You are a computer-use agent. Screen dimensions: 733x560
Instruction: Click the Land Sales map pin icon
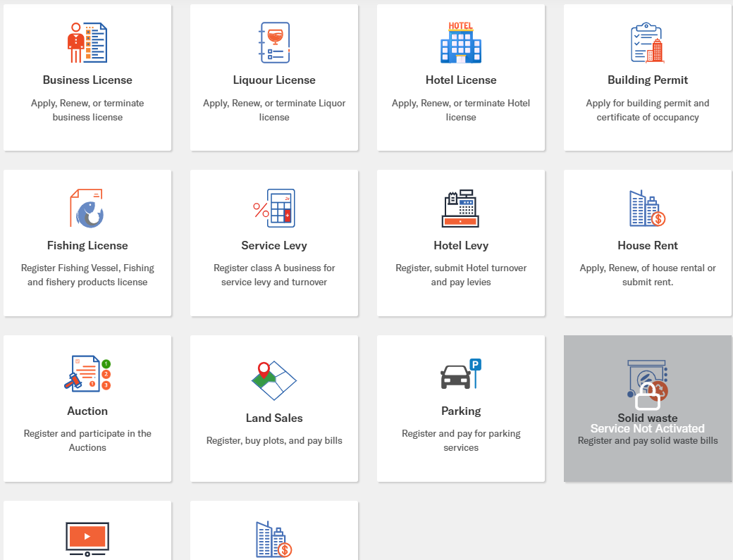pyautogui.click(x=274, y=380)
